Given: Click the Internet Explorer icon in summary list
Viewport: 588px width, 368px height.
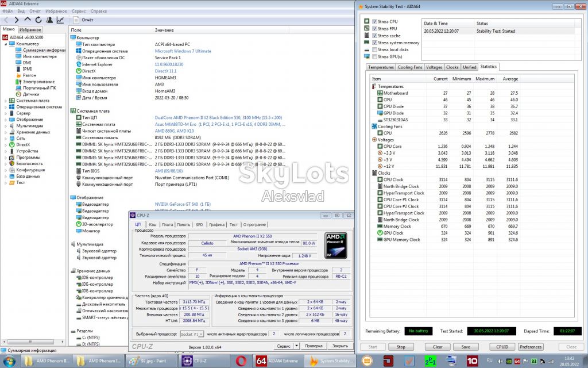Looking at the screenshot, I should click(x=79, y=64).
